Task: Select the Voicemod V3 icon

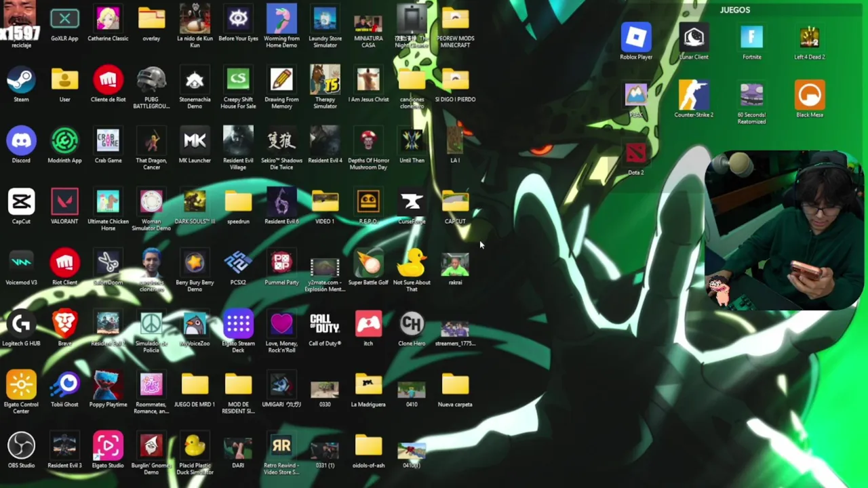Action: pos(21,263)
